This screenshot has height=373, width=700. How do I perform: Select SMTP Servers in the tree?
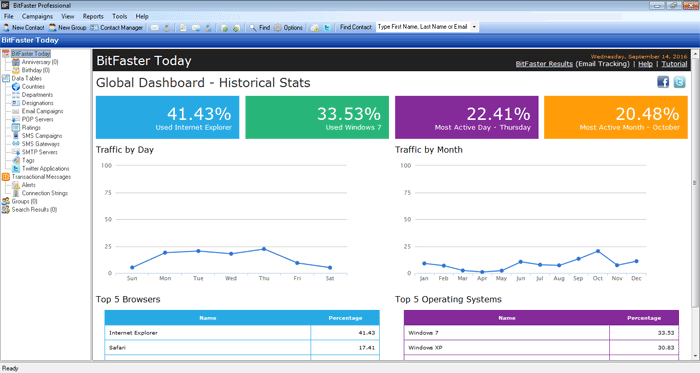(x=39, y=152)
